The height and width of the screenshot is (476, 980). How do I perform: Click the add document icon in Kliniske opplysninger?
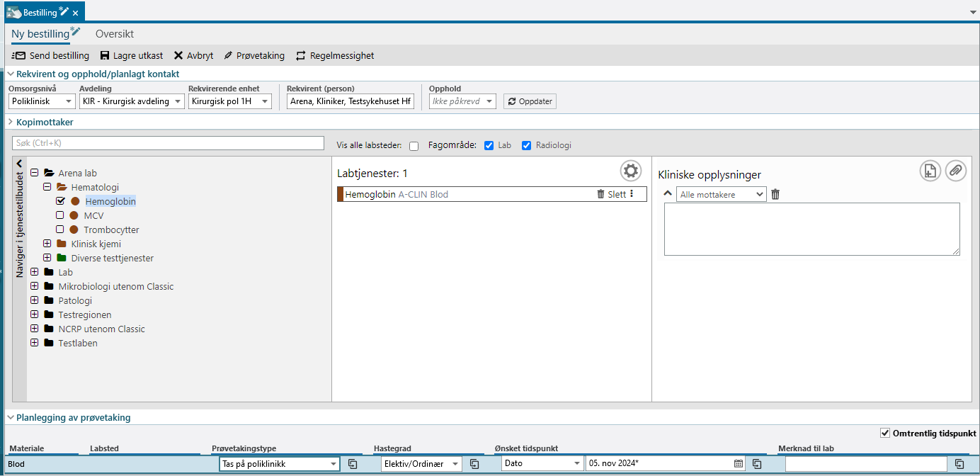930,171
